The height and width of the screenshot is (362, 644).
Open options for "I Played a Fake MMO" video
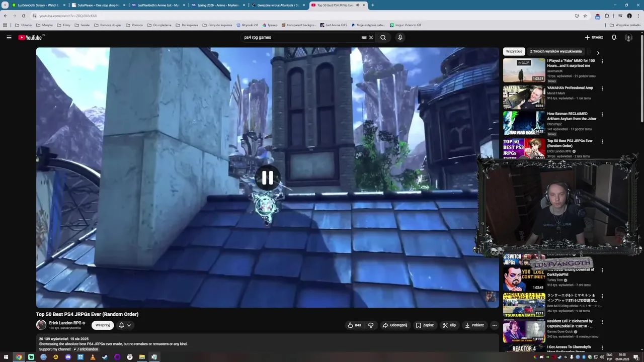tap(602, 61)
